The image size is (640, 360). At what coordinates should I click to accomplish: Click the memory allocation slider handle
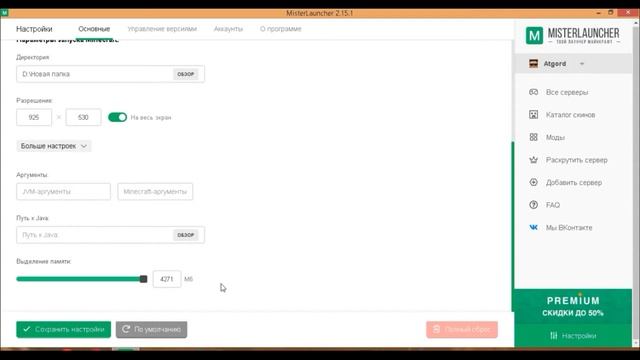(x=143, y=279)
